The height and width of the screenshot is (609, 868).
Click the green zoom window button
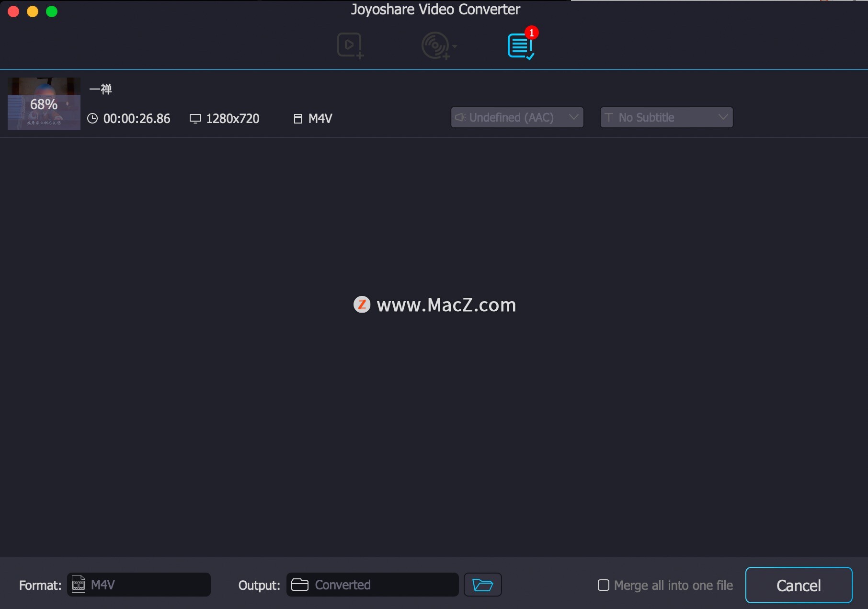click(52, 11)
